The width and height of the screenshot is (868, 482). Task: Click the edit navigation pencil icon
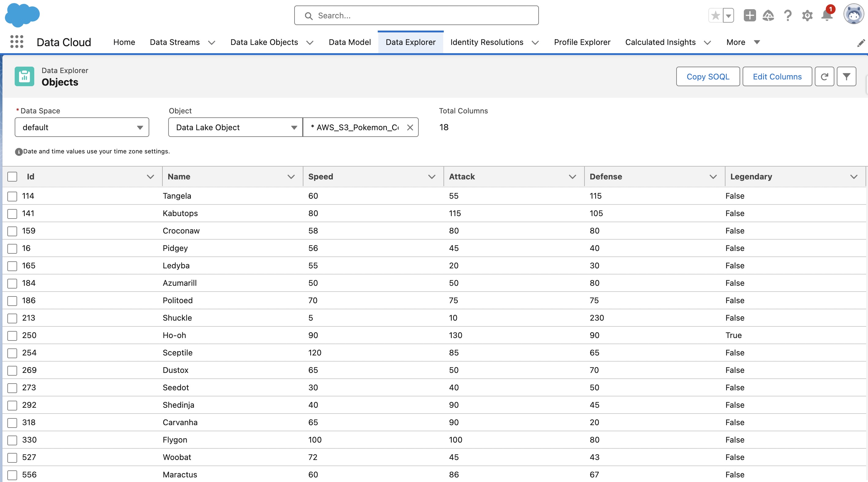(861, 43)
